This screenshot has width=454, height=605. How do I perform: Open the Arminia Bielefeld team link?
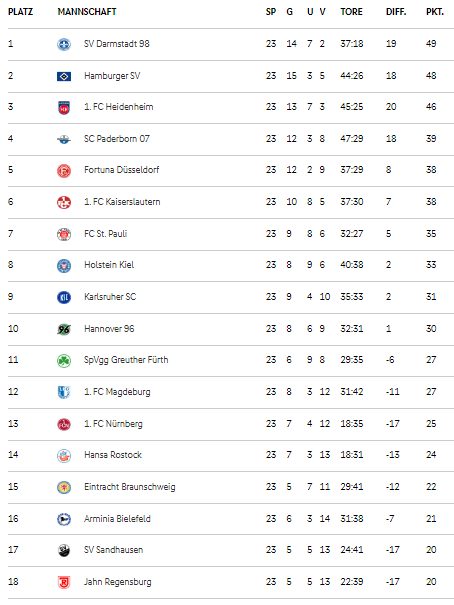tap(117, 519)
